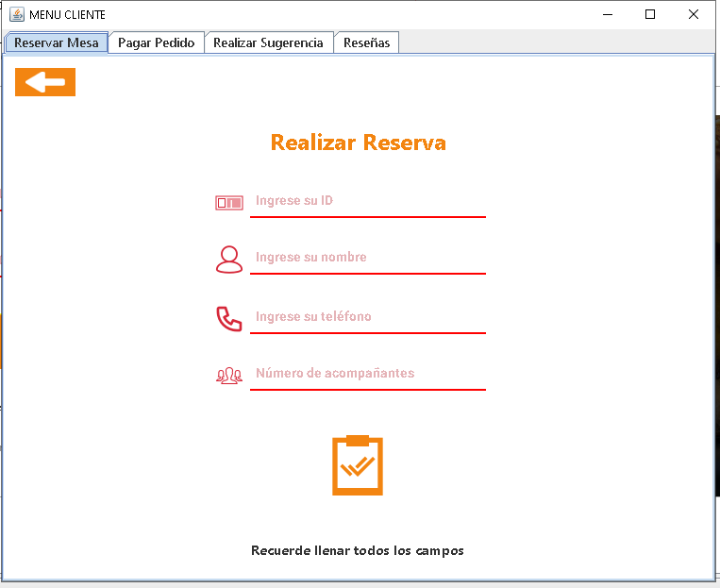Switch to the Pagar Pedido tab
The image size is (720, 588).
click(x=156, y=42)
